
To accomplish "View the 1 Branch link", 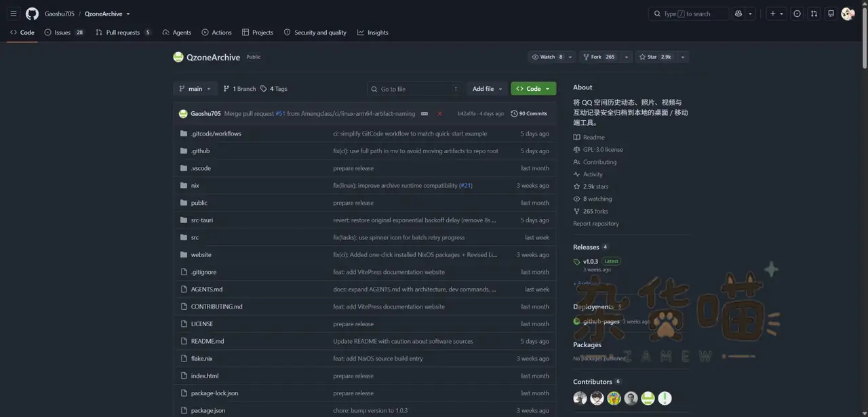I will point(239,89).
